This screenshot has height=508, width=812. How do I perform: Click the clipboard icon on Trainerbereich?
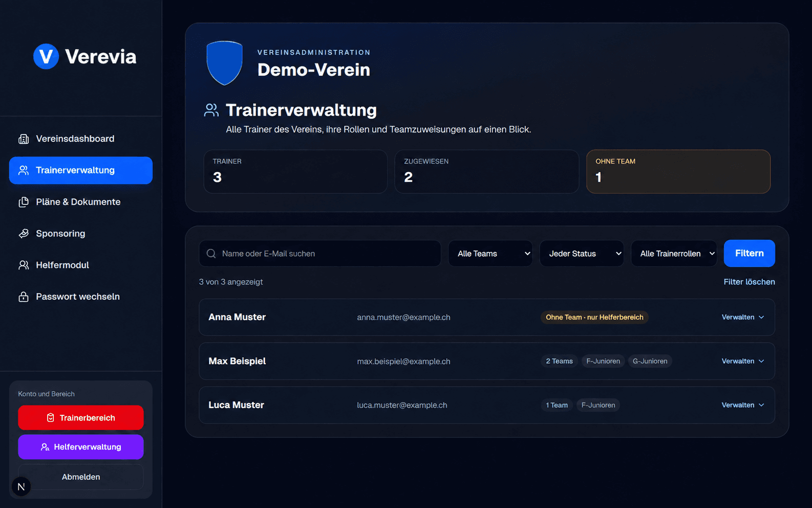click(x=50, y=418)
